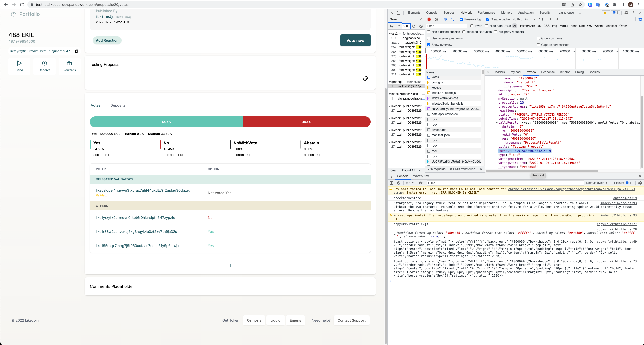Switch to the Deposits tab
The width and height of the screenshot is (644, 345).
[118, 105]
